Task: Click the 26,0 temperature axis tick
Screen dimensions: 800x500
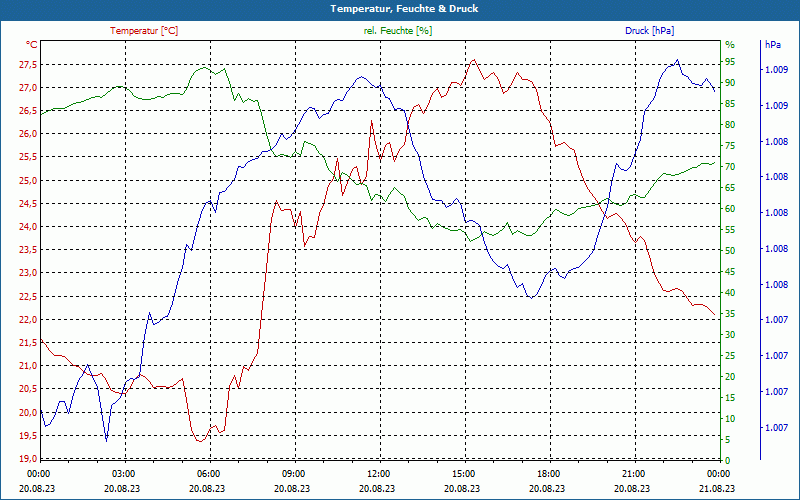Action: [28, 134]
